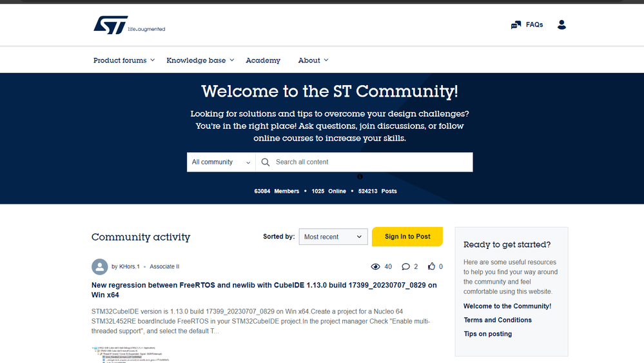Click the info icon below search bar
644x363 pixels.
pyautogui.click(x=360, y=177)
